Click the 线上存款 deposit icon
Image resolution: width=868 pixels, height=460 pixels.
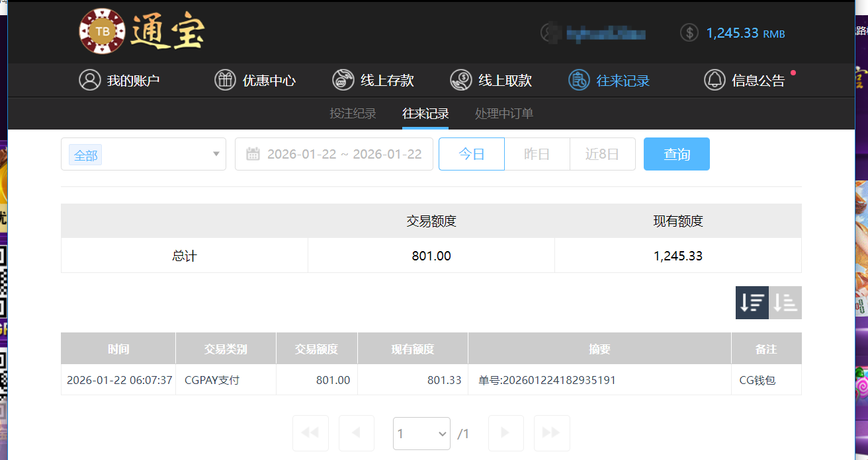point(343,80)
